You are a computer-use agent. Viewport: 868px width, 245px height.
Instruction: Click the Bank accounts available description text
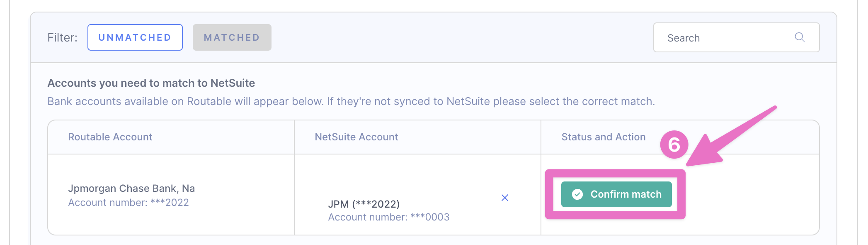tap(351, 101)
